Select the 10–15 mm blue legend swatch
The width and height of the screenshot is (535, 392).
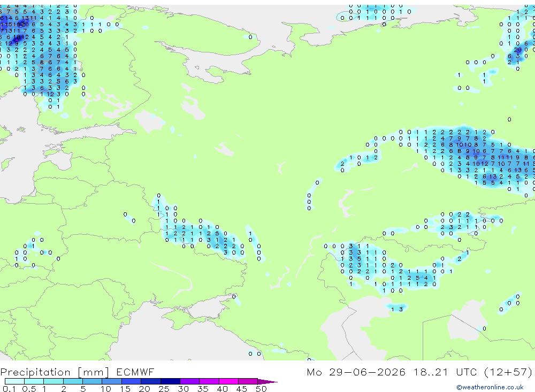pyautogui.click(x=112, y=381)
